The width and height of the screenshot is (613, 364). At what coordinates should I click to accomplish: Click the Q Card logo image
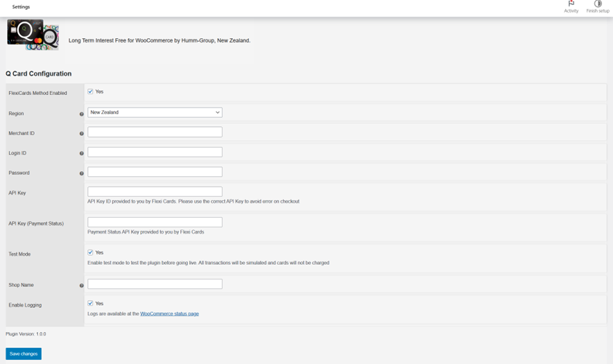tap(33, 35)
